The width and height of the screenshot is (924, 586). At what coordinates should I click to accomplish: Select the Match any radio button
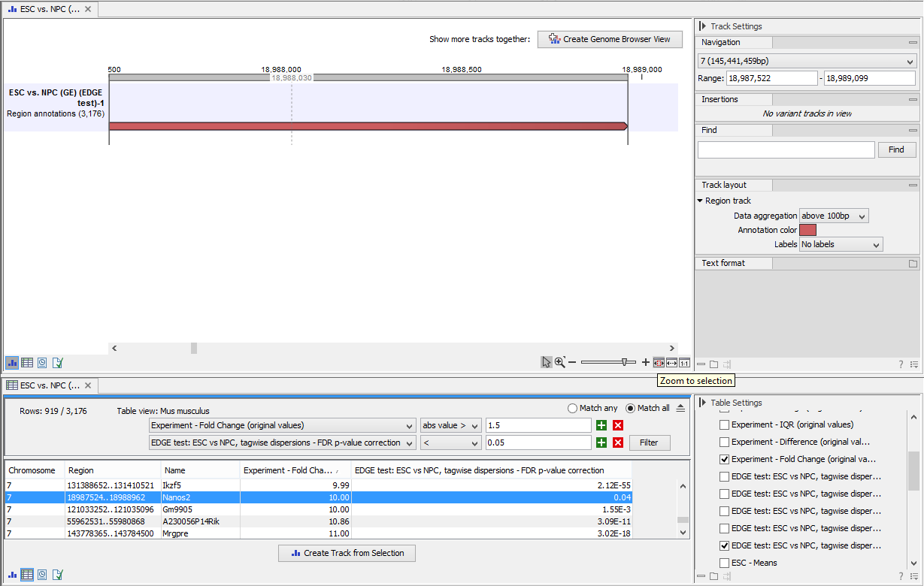[573, 408]
